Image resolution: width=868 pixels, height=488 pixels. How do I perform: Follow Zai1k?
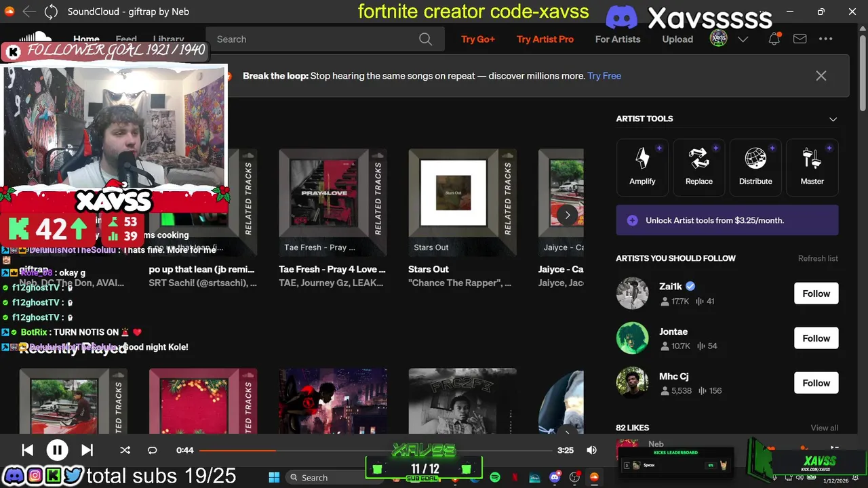[816, 293]
